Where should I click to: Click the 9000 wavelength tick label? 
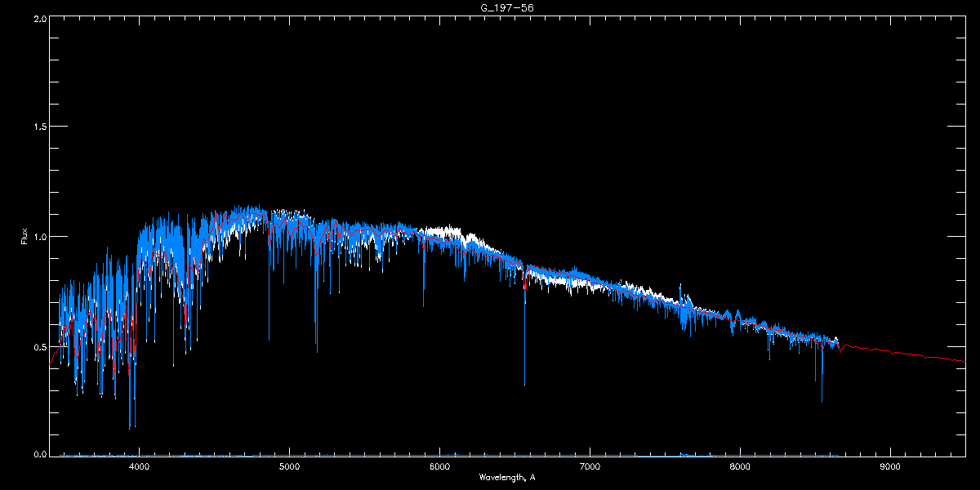(889, 467)
